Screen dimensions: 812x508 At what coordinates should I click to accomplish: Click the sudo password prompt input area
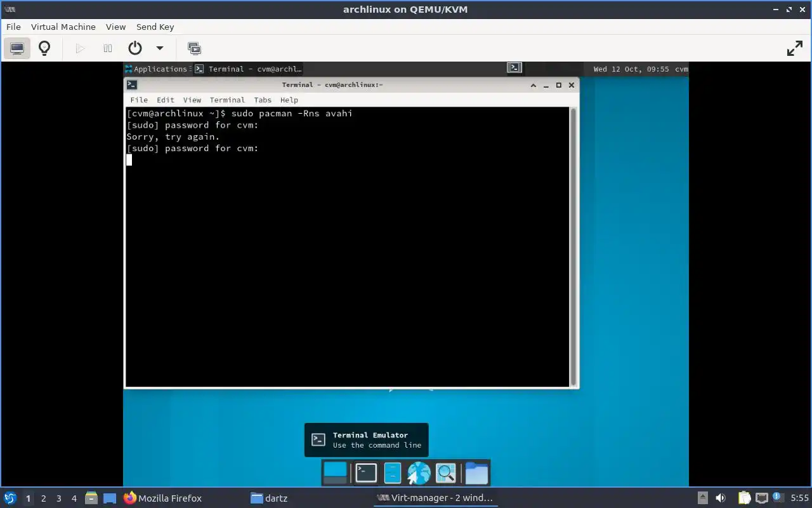(129, 160)
